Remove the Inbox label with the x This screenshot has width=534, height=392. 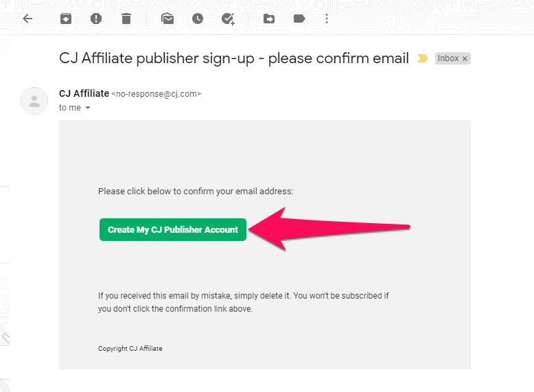point(465,58)
